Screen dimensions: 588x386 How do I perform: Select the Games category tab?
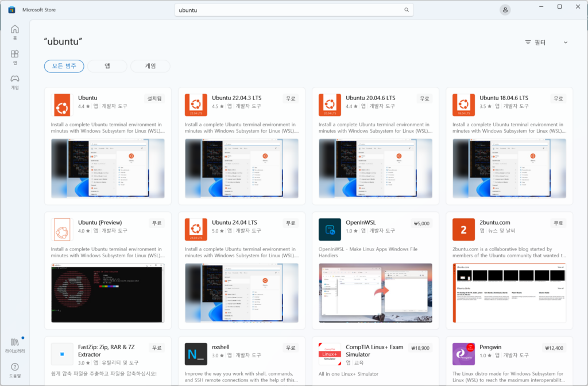(x=150, y=66)
